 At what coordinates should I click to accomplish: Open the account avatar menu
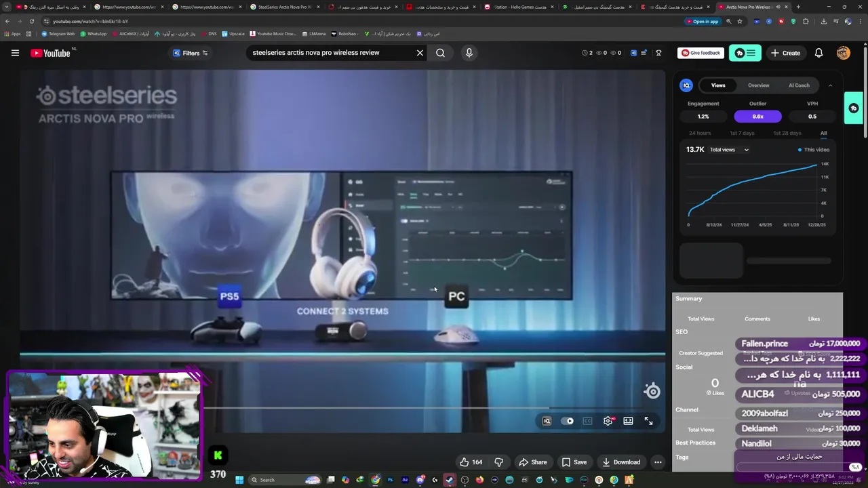(844, 53)
